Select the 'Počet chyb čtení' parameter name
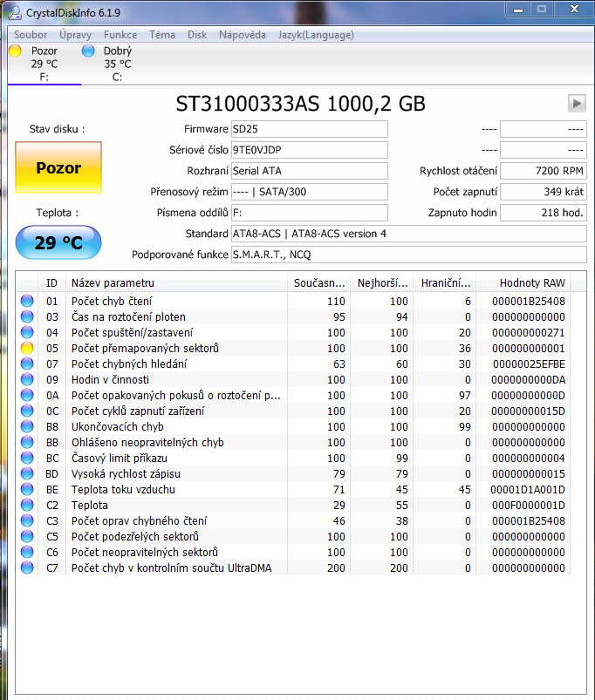The width and height of the screenshot is (595, 700). pyautogui.click(x=112, y=302)
